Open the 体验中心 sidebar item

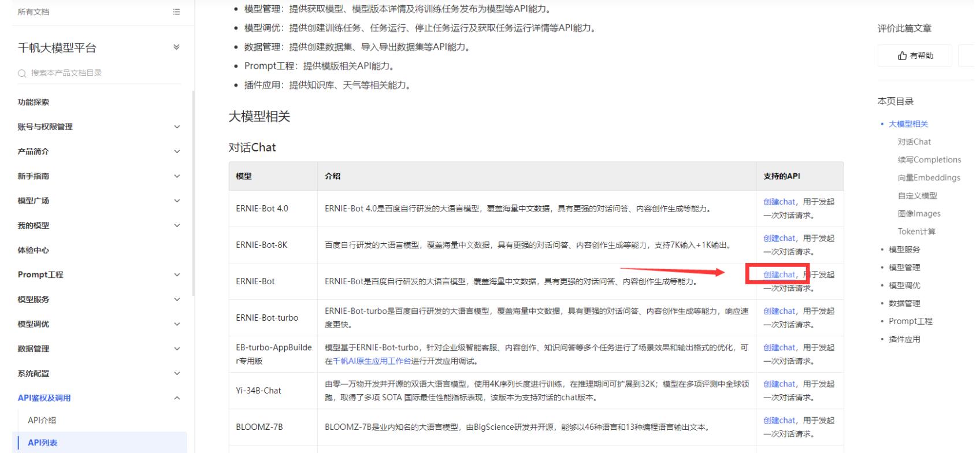34,250
